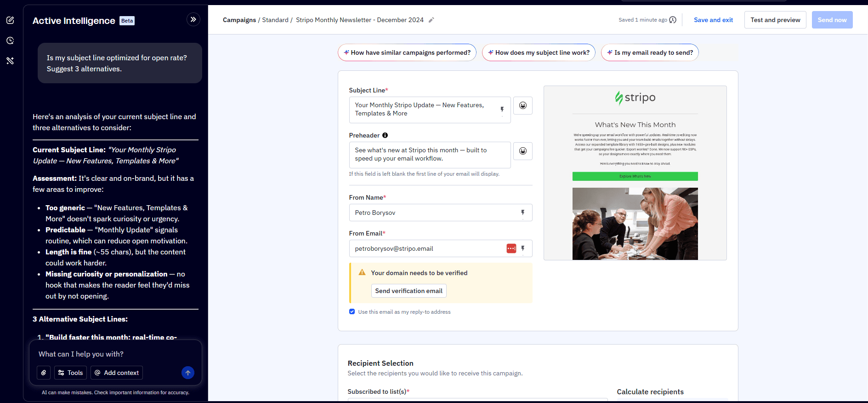
Task: Collapse the Active Intelligence panel
Action: click(x=193, y=19)
